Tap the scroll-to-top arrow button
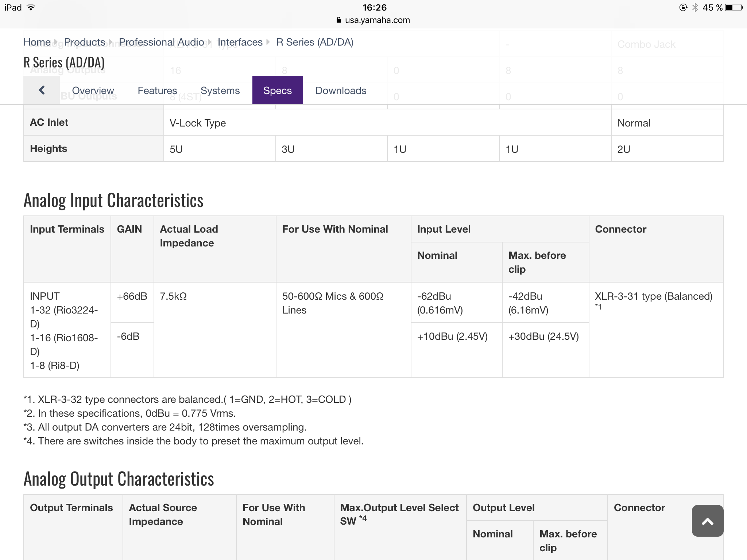This screenshot has height=560, width=747. click(707, 521)
